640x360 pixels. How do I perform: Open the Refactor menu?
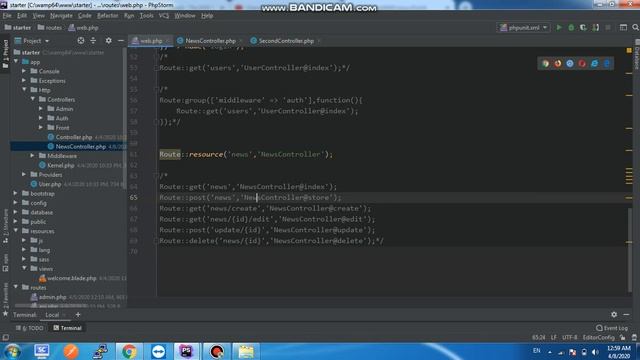107,16
